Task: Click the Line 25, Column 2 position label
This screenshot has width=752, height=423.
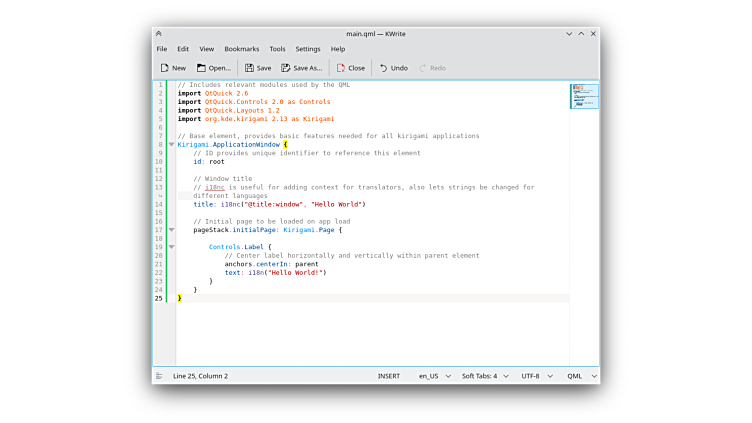Action: pyautogui.click(x=200, y=376)
